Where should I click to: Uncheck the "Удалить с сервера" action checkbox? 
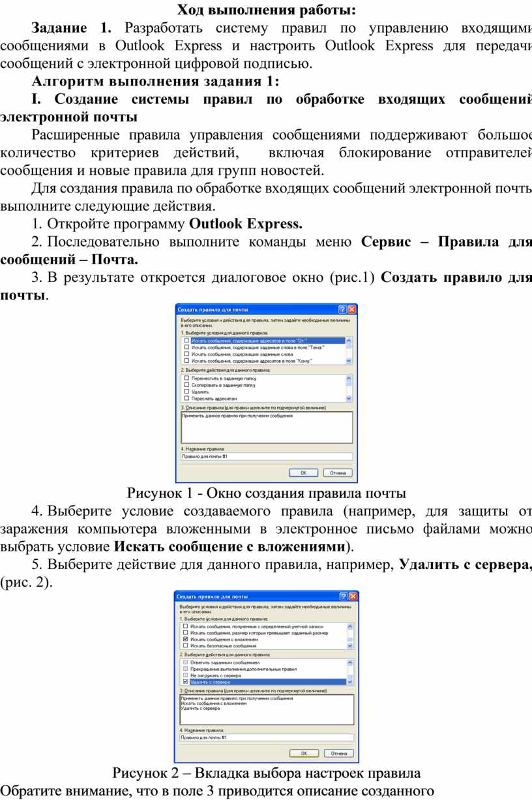tap(186, 682)
